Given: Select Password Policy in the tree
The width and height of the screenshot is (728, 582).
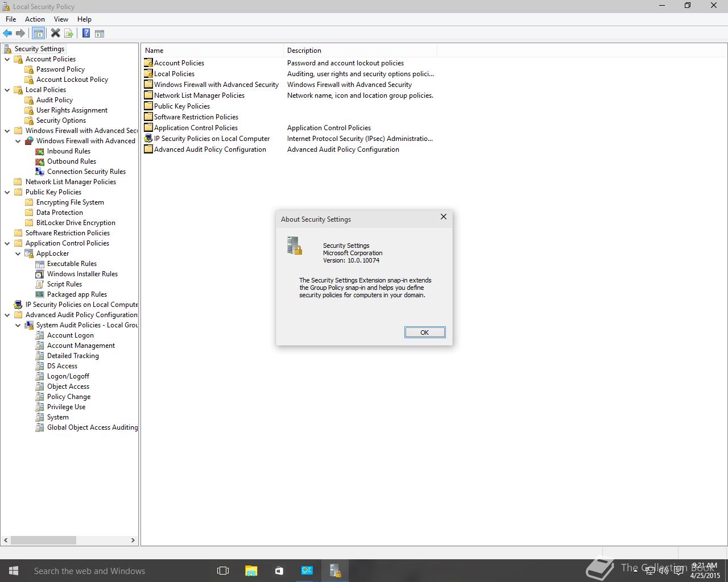Looking at the screenshot, I should click(x=60, y=69).
